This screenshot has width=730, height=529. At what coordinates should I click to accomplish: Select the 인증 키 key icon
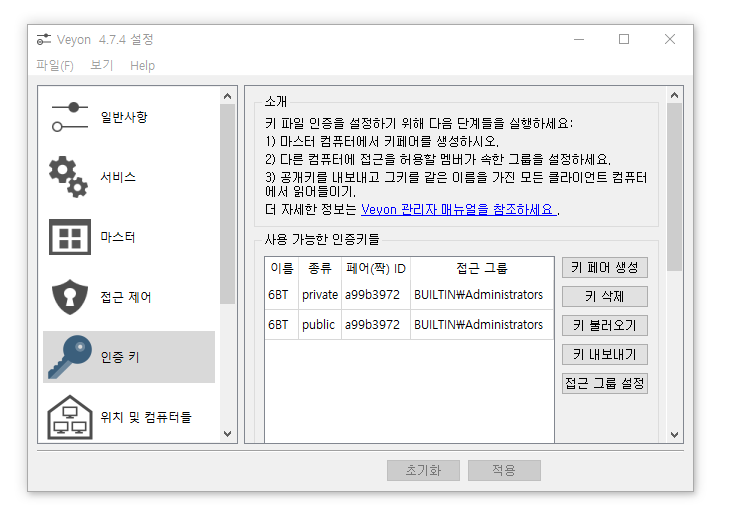click(x=70, y=357)
